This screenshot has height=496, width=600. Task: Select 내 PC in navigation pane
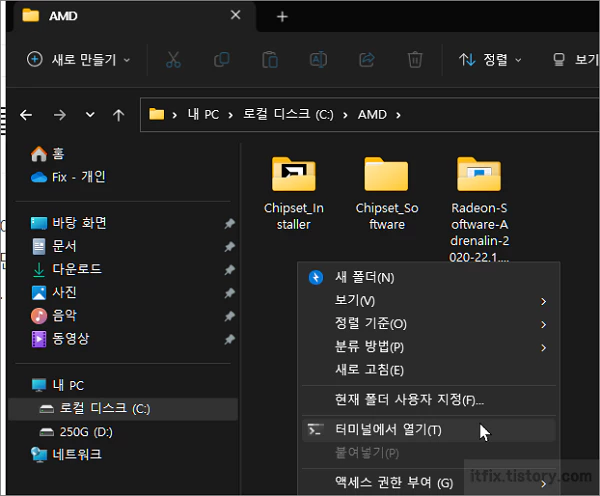[x=58, y=385]
